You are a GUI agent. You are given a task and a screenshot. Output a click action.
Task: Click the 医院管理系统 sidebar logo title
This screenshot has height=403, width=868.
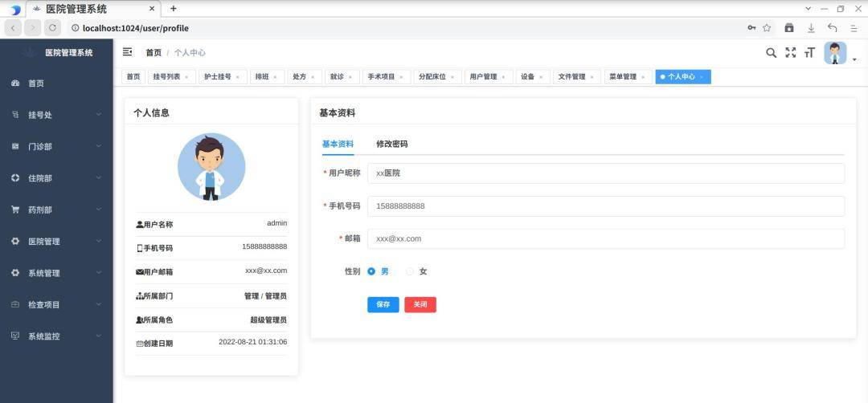69,53
